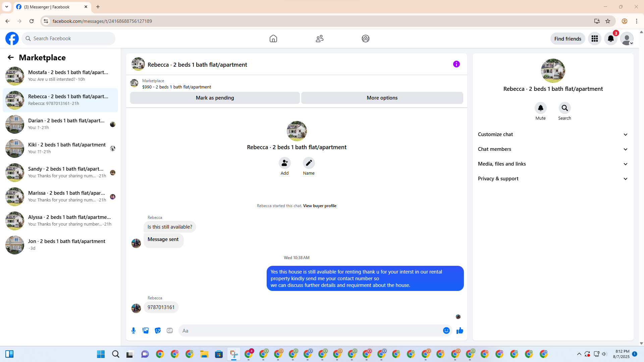
Task: Open Microsoft Store from taskbar
Action: [219, 354]
